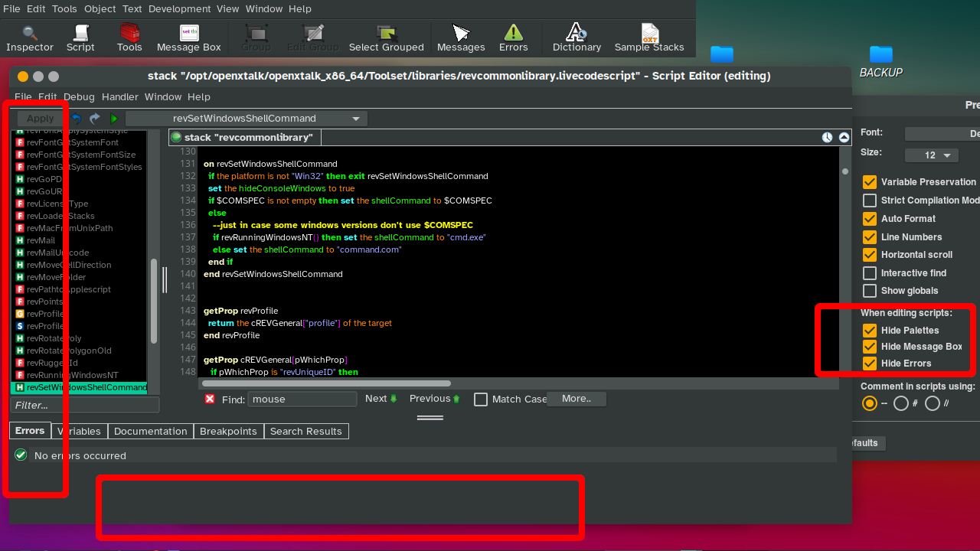
Task: Click the editor's horizontal scrollbar thumb
Action: [x=327, y=383]
